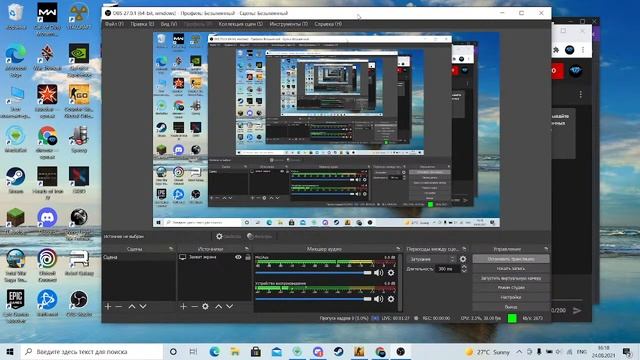The width and height of the screenshot is (640, 360).
Task: Pop out the Controls dock panel
Action: 546,249
